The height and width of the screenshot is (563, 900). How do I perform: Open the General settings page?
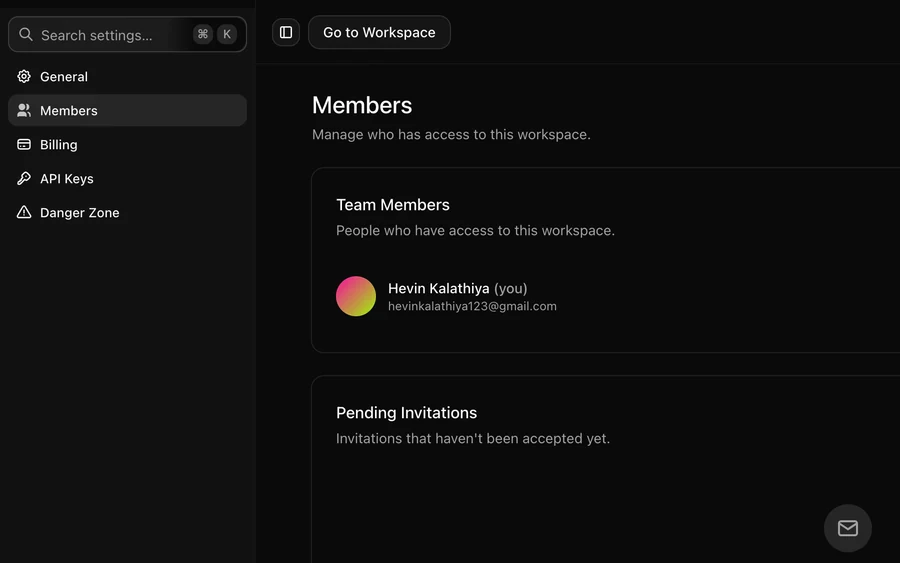(127, 76)
